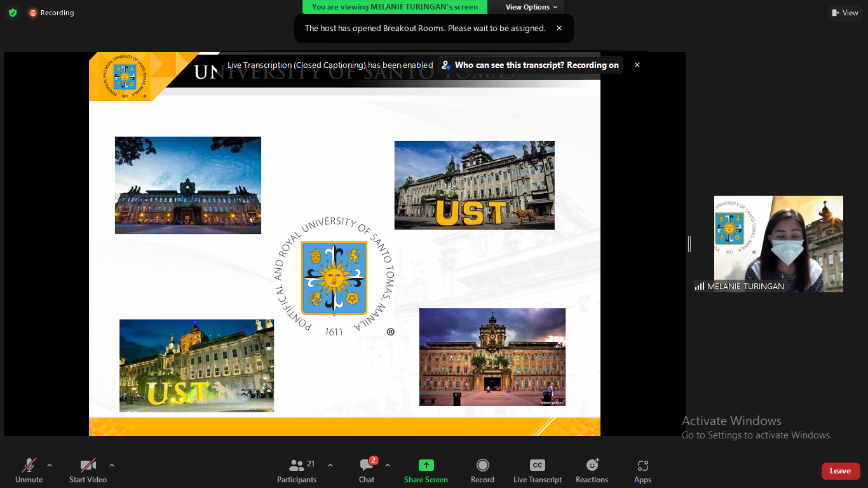Expand the Chat options caret
Viewport: 868px width, 488px height.
tap(388, 465)
